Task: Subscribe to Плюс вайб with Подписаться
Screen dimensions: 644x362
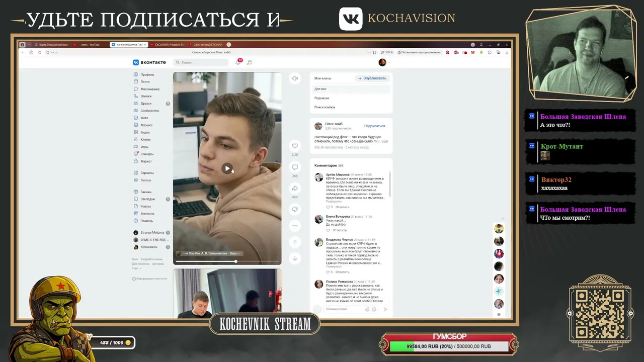Action: point(374,126)
